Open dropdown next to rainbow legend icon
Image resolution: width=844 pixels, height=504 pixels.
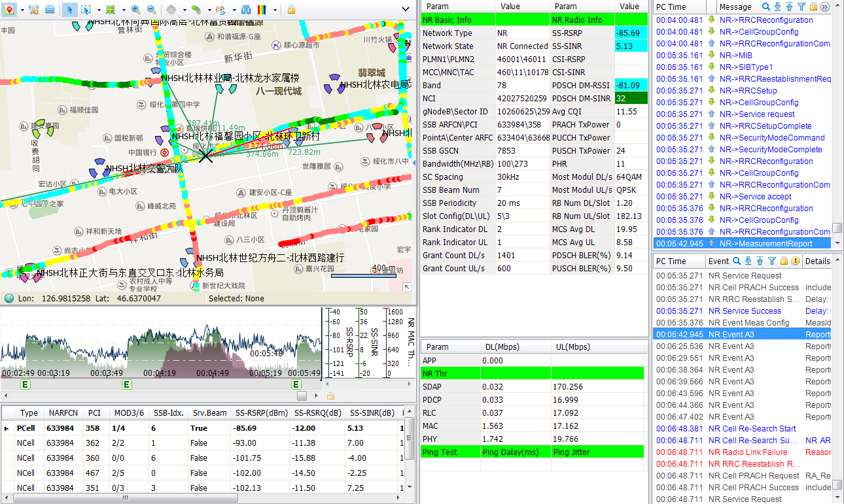274,10
